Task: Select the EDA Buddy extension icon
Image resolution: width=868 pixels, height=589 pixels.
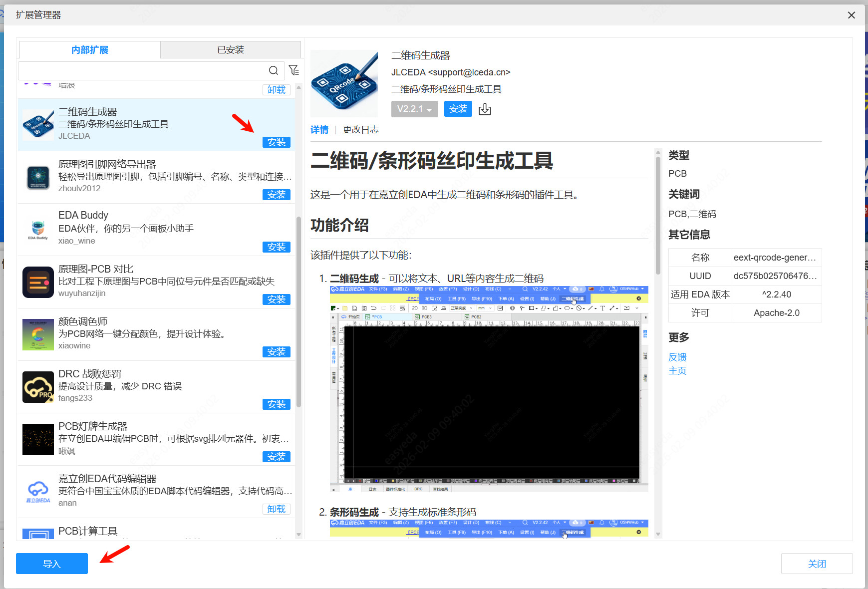Action: pos(38,230)
